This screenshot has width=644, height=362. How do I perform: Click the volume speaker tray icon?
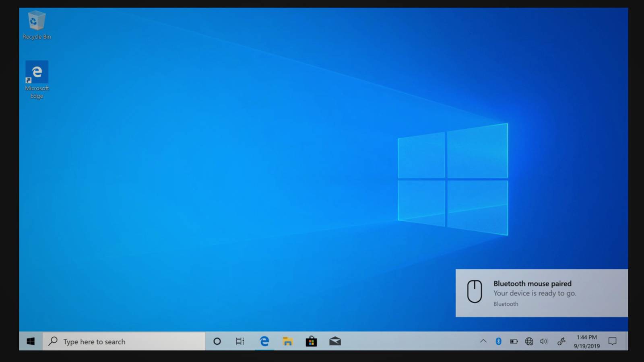[544, 341]
